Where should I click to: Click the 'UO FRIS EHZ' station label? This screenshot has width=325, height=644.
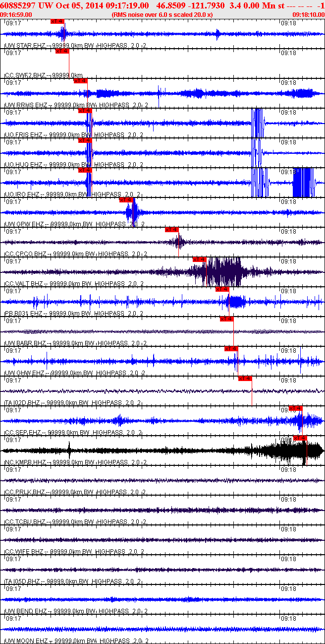tap(25, 135)
